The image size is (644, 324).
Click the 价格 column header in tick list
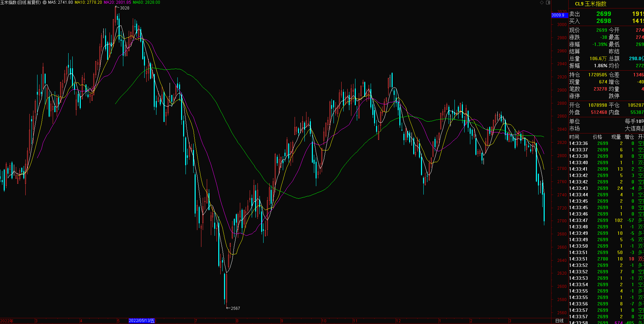point(597,137)
